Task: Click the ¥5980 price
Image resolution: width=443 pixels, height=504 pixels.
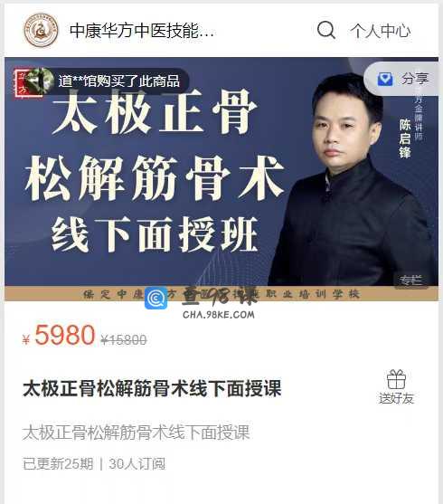Action: coord(59,336)
